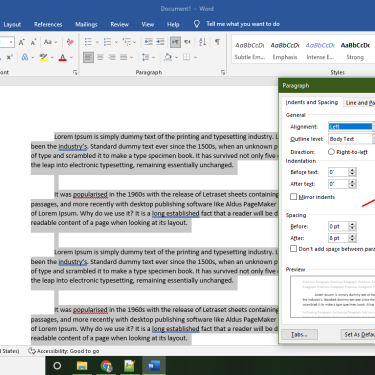
Task: Click the Spacing Before value field
Action: (338, 226)
